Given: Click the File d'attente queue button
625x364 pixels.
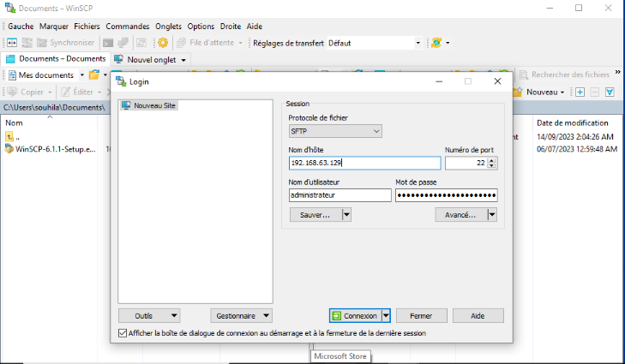Looking at the screenshot, I should click(x=209, y=43).
